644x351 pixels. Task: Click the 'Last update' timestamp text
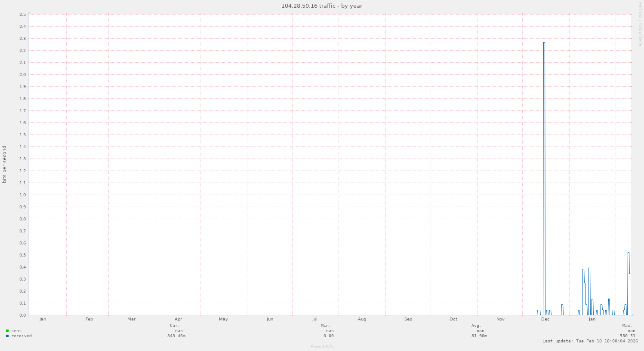pos(590,341)
